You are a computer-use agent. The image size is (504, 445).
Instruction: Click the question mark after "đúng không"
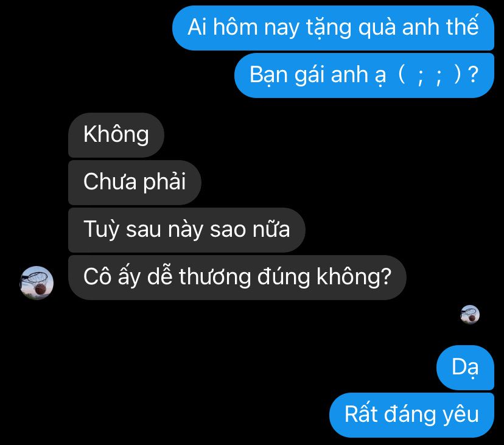[x=385, y=276]
